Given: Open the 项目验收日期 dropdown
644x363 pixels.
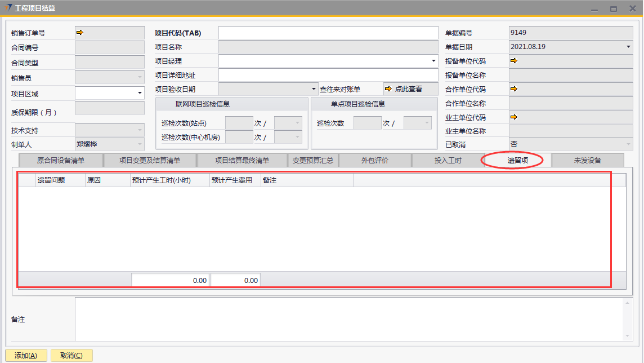Looking at the screenshot, I should pos(314,89).
